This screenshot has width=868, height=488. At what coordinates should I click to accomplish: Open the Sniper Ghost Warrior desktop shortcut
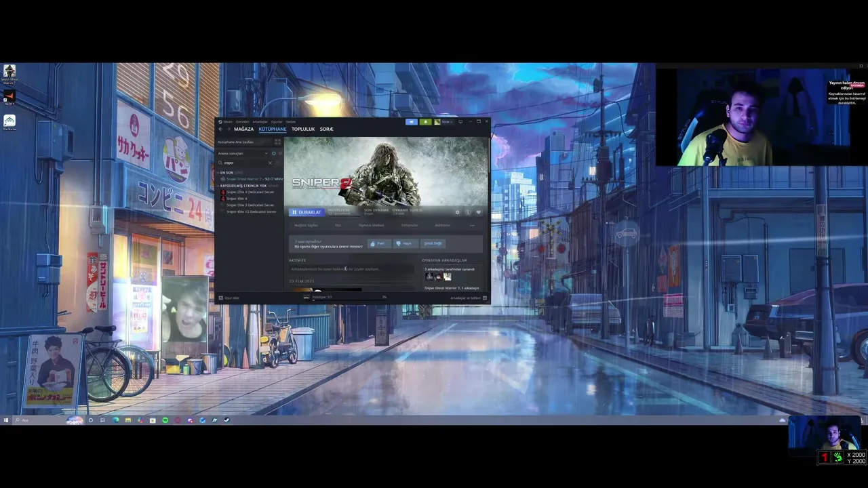click(9, 73)
